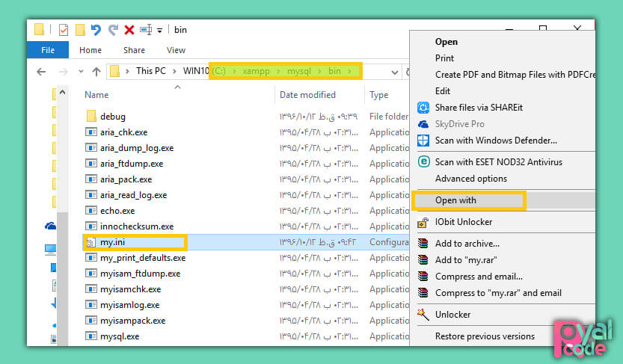Choose Add to "my.rar"
Screen dimensions: 623x364
(466, 260)
